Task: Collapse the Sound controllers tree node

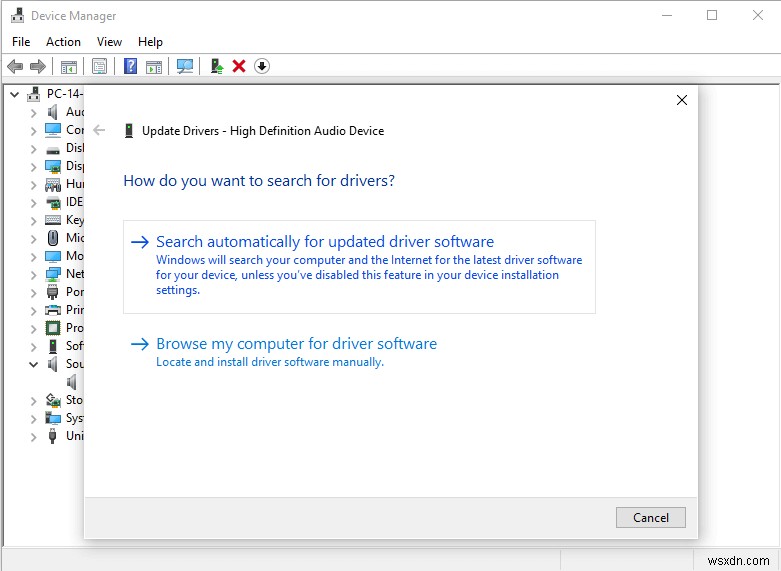Action: (x=34, y=364)
